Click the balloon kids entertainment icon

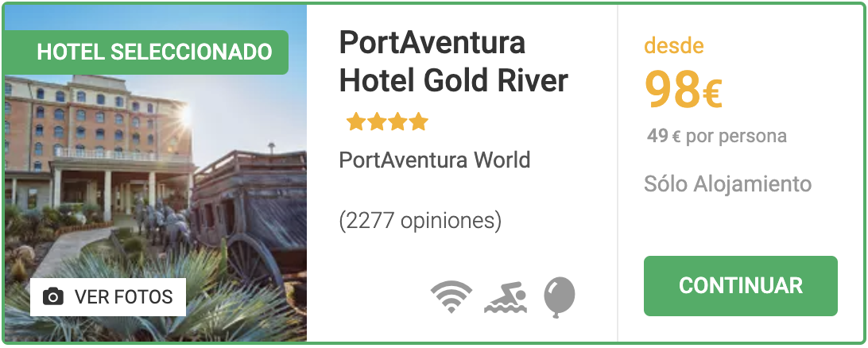point(559,298)
